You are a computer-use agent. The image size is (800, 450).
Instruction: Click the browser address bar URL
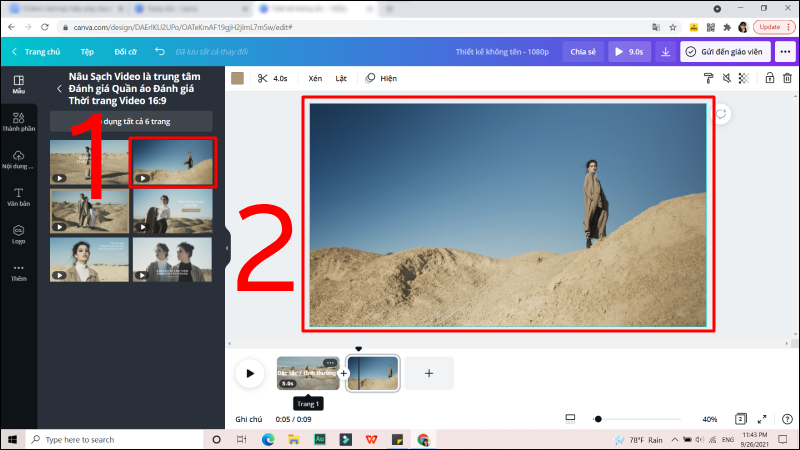183,27
